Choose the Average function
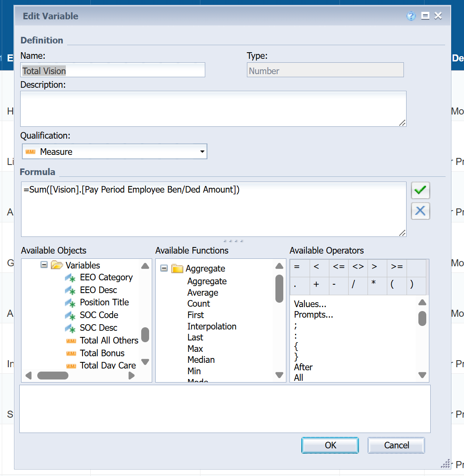The image size is (464, 476). click(x=203, y=293)
